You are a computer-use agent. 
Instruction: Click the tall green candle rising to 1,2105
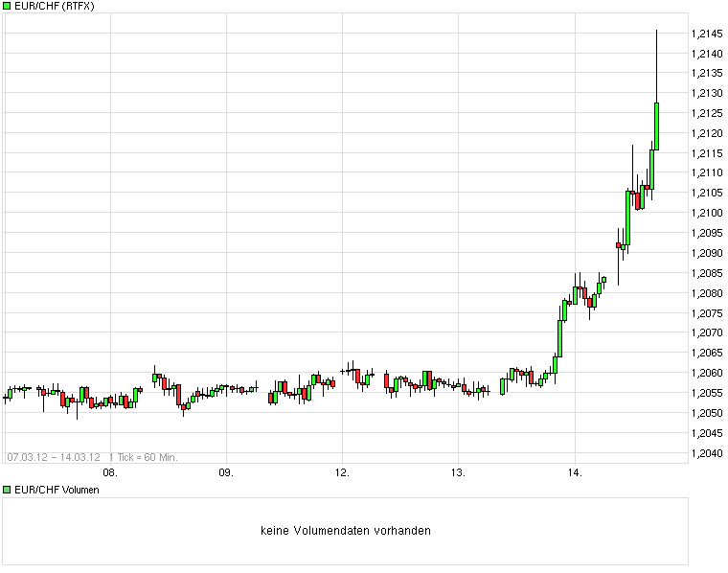coord(627,218)
